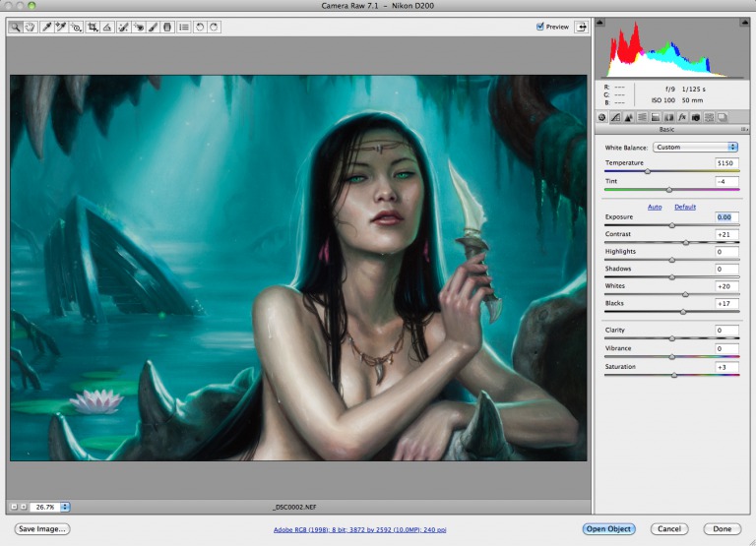Select the Zoom tool in the toolbar
The width and height of the screenshot is (756, 546).
[16, 27]
